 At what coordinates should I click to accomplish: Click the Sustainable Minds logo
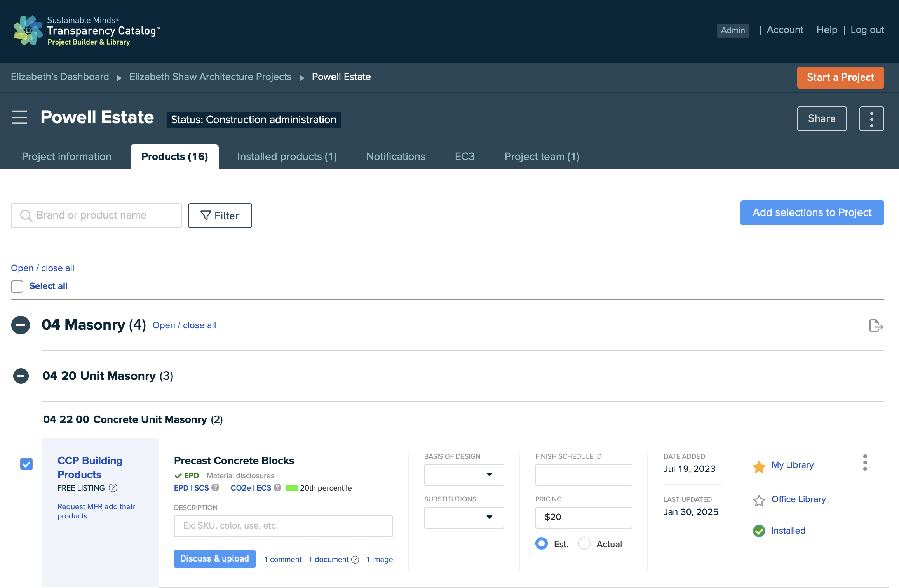click(x=28, y=30)
